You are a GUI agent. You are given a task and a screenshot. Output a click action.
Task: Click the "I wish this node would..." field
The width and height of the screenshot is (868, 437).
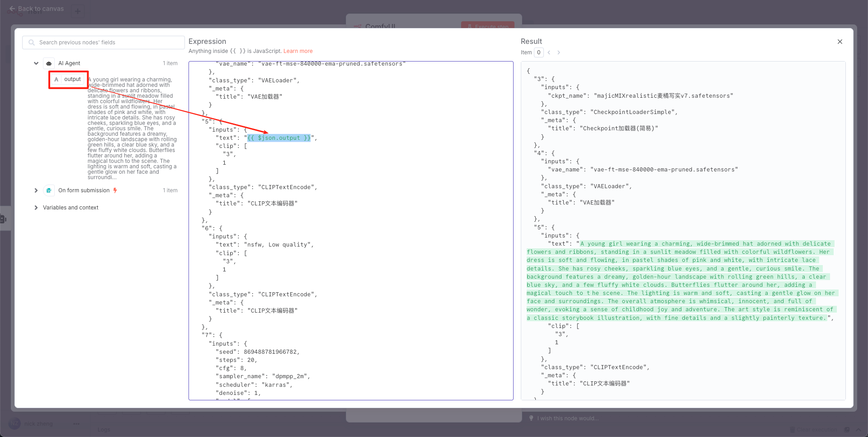click(x=568, y=418)
